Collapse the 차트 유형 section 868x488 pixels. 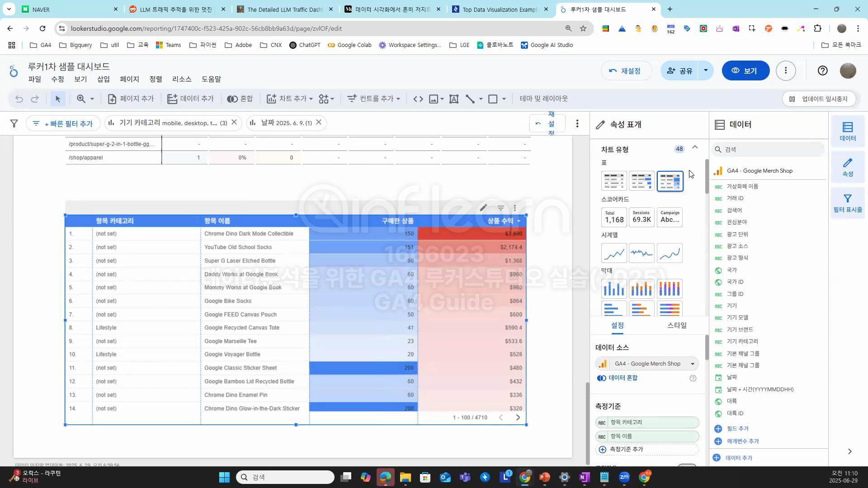[x=695, y=147]
